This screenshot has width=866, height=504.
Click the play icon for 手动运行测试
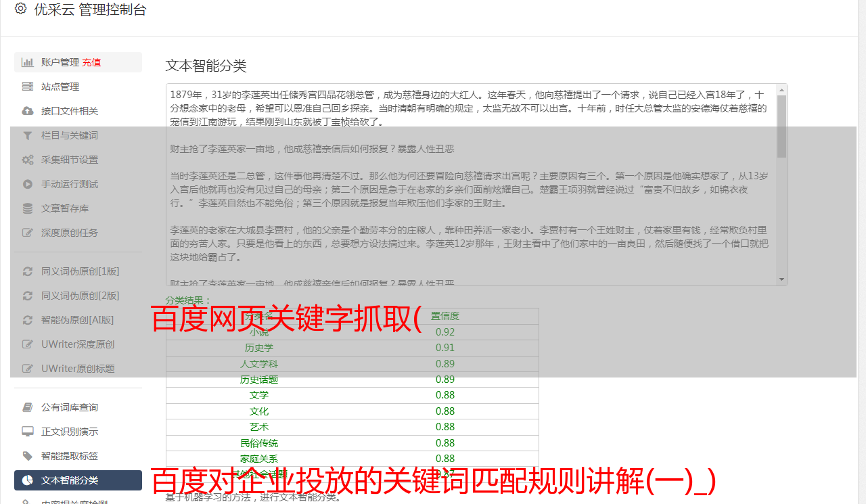click(28, 184)
